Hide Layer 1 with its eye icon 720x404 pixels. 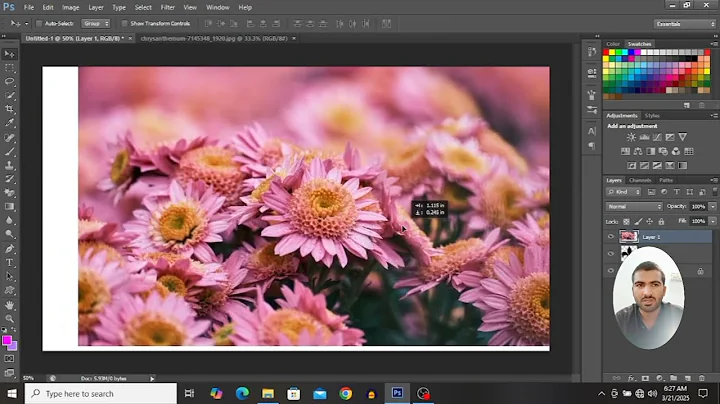tap(611, 237)
